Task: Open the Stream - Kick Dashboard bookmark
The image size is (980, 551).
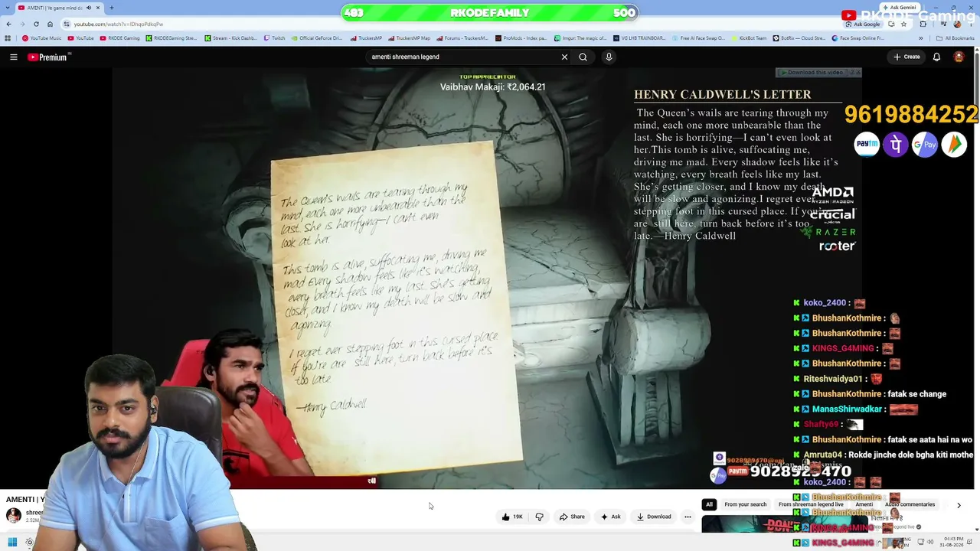Action: coord(230,38)
